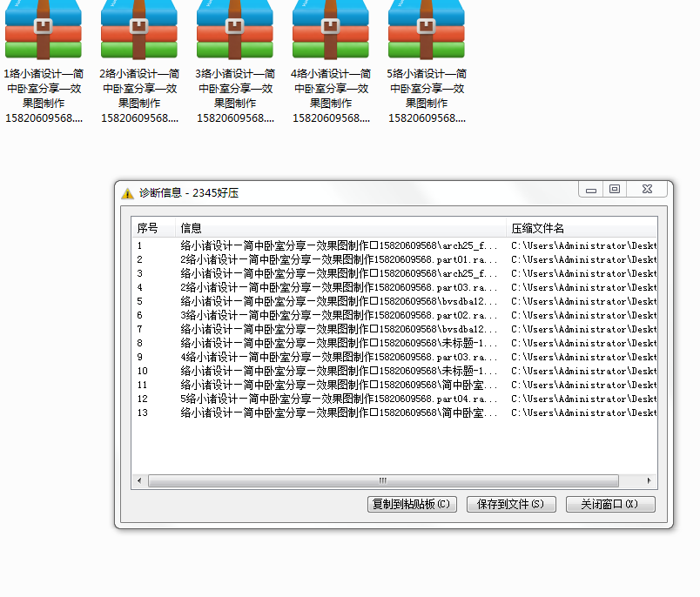Select row 13 in diagnostic list
The image size is (700, 597).
coord(394,413)
